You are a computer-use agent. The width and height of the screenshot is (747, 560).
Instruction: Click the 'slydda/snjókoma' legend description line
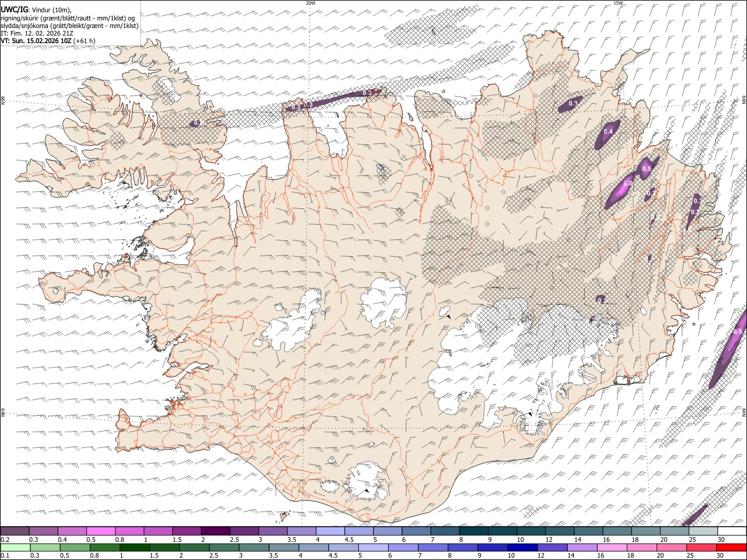click(69, 26)
